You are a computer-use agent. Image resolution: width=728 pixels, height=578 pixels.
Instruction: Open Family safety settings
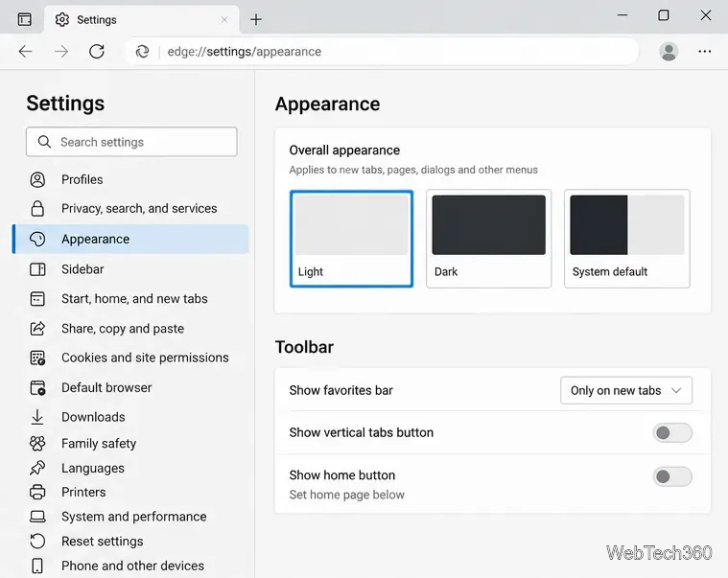130,444
